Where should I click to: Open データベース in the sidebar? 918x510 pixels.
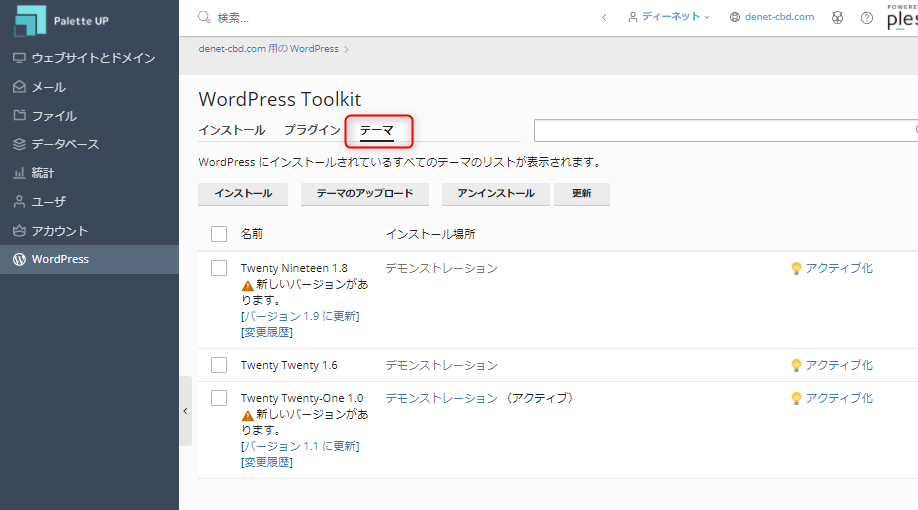(x=89, y=144)
